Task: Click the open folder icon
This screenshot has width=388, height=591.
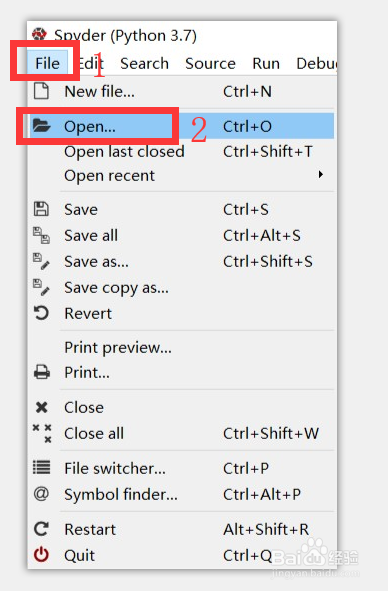Action: coord(41,126)
